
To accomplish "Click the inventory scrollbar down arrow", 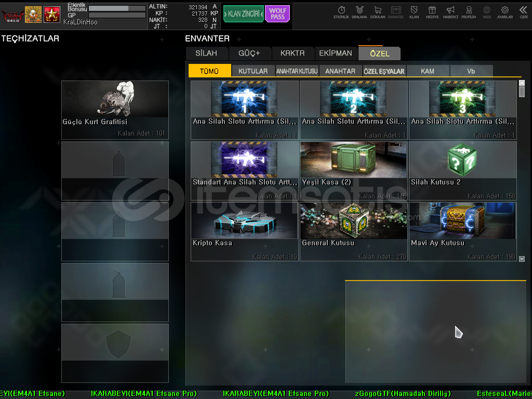I will click(x=522, y=259).
